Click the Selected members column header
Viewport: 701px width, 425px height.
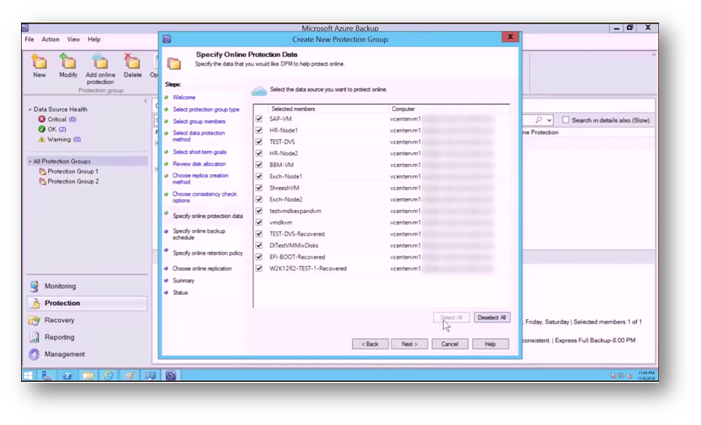click(x=293, y=109)
